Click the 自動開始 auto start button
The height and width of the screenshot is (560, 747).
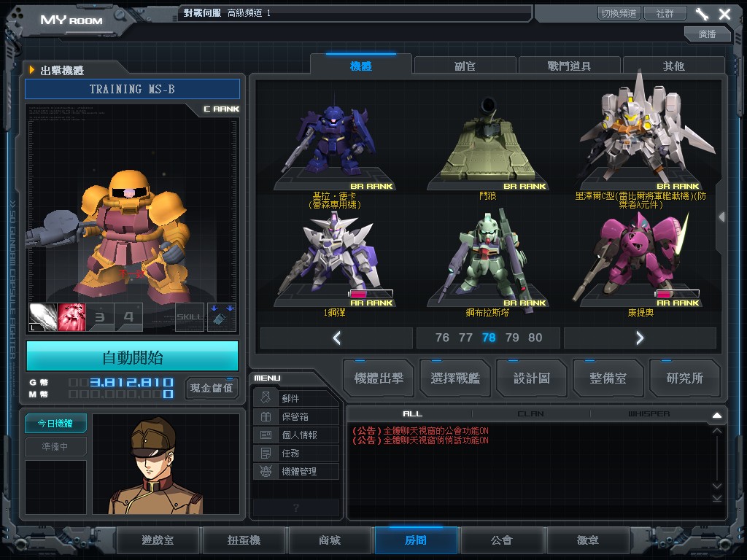(x=133, y=357)
